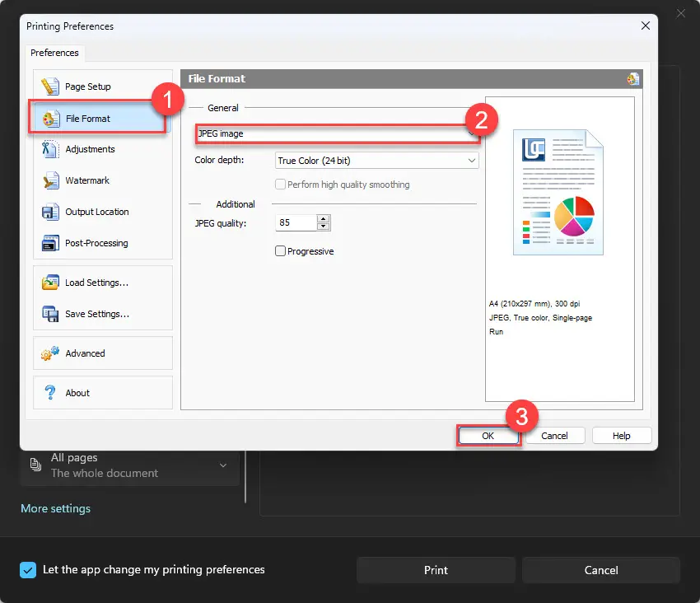Select the File Format palette icon
The image size is (700, 603).
[51, 119]
